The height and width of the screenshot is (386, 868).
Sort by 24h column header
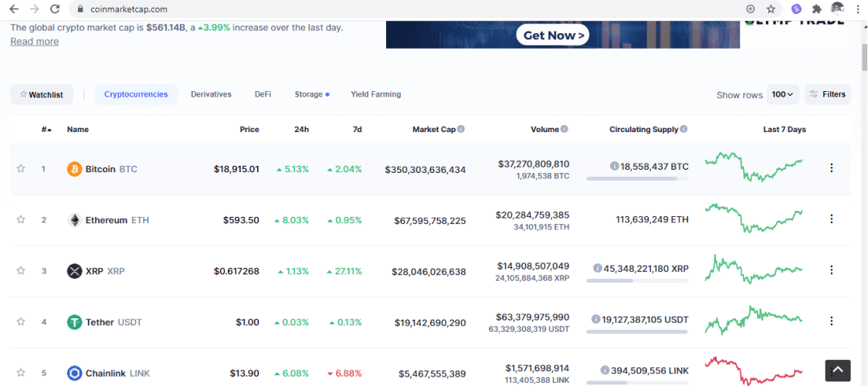(x=302, y=130)
